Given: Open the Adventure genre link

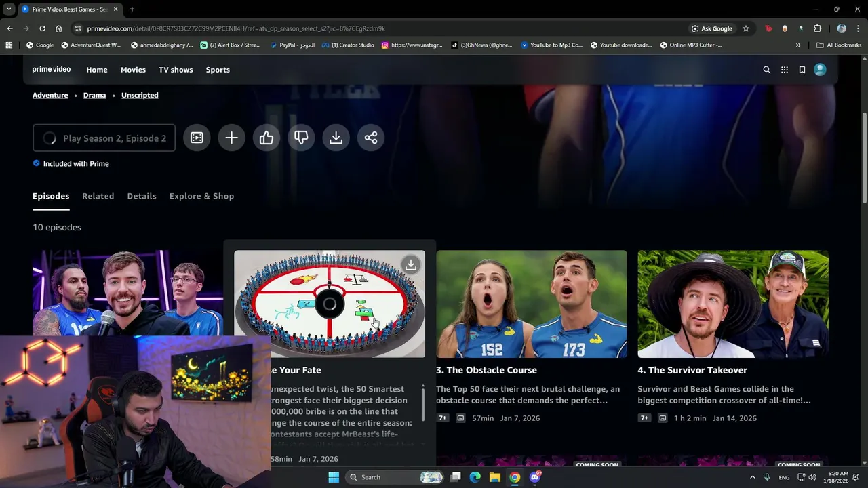Looking at the screenshot, I should [x=50, y=95].
